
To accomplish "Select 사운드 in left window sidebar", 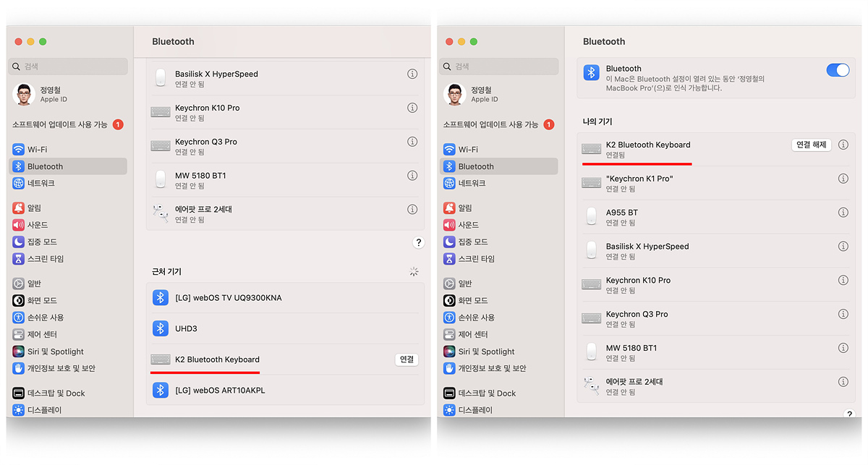I will pos(68,225).
